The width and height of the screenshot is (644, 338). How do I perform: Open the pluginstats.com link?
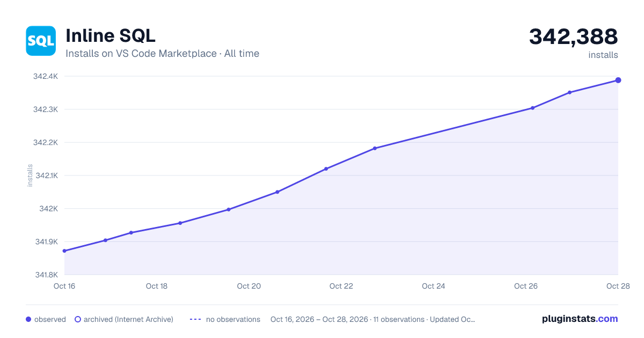pyautogui.click(x=580, y=319)
